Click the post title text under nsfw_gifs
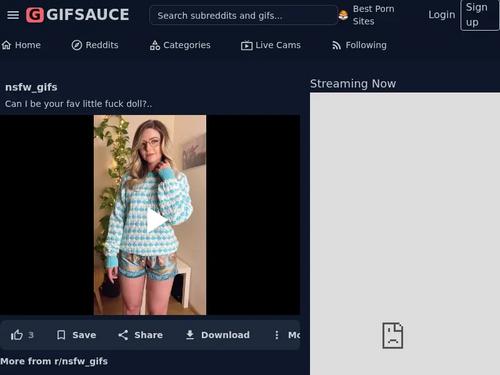The image size is (500, 375). pyautogui.click(x=78, y=104)
